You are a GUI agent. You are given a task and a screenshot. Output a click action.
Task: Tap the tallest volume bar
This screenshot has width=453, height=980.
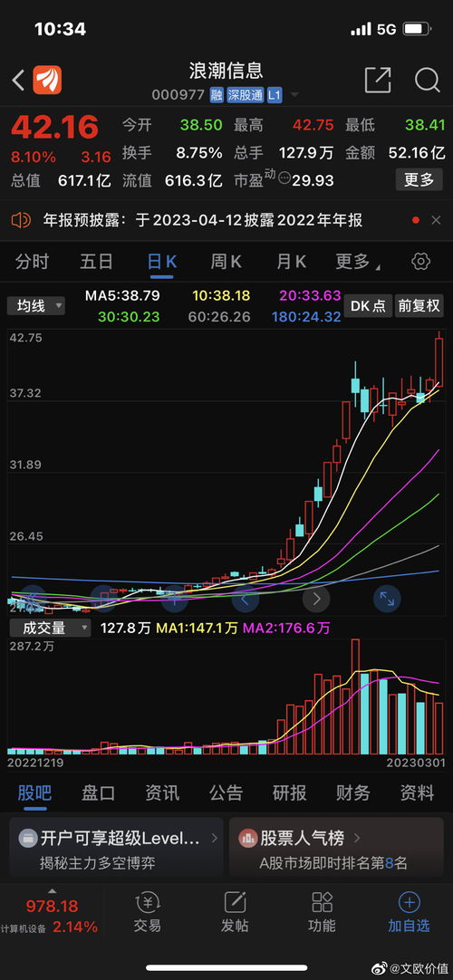[355, 697]
